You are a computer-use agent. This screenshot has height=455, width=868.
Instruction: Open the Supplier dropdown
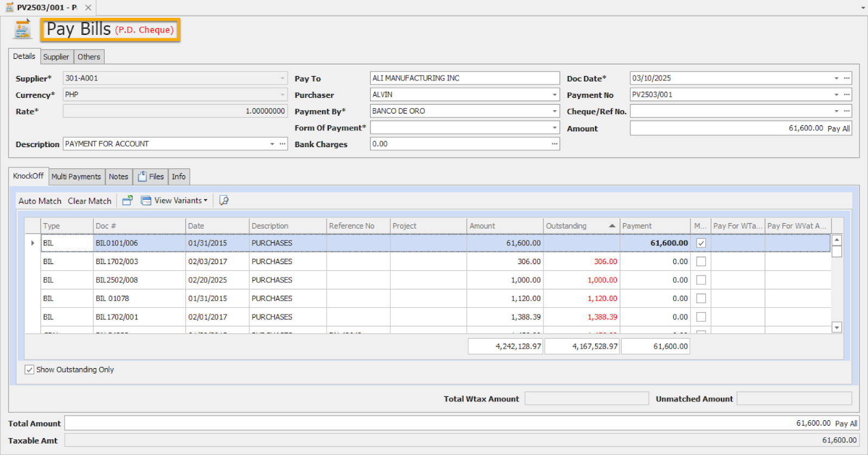[x=282, y=78]
